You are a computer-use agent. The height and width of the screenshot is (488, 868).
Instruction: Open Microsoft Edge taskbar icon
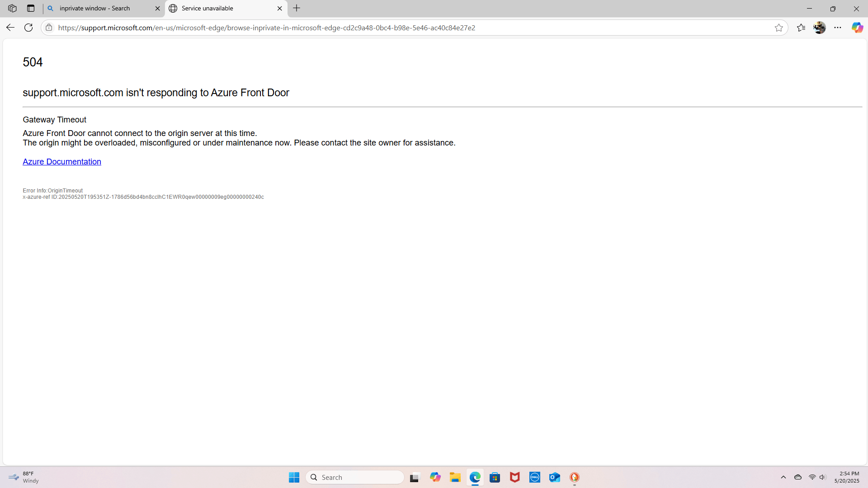[475, 477]
